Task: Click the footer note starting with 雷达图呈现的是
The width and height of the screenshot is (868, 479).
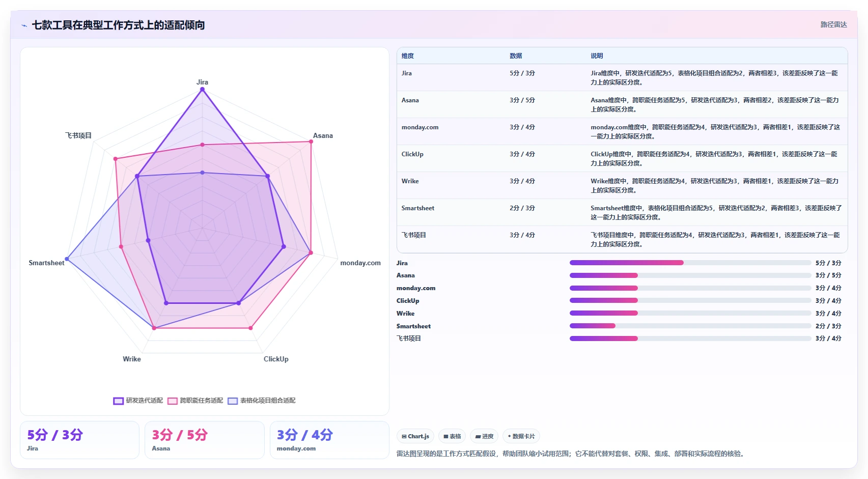Action: click(571, 454)
